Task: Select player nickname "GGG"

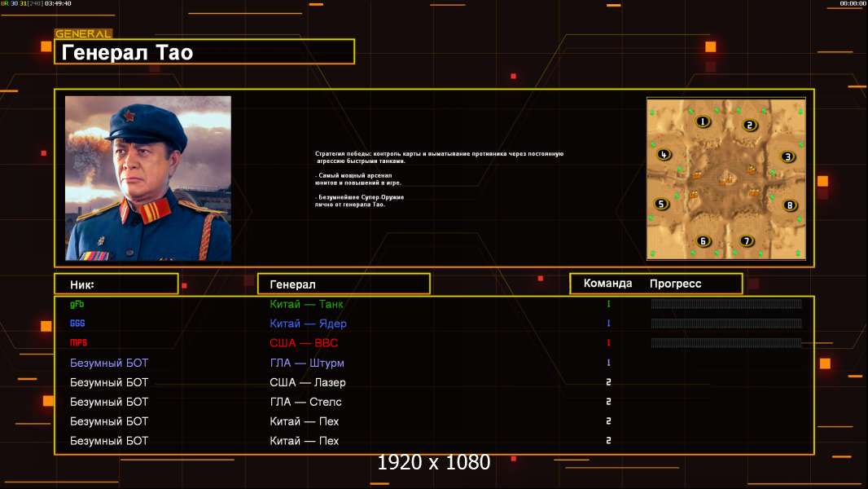Action: pos(77,324)
